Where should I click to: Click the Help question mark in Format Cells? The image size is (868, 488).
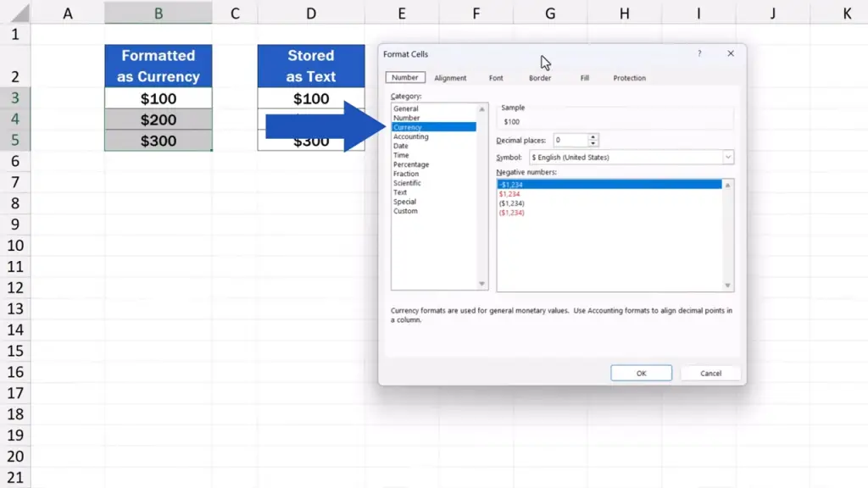699,53
